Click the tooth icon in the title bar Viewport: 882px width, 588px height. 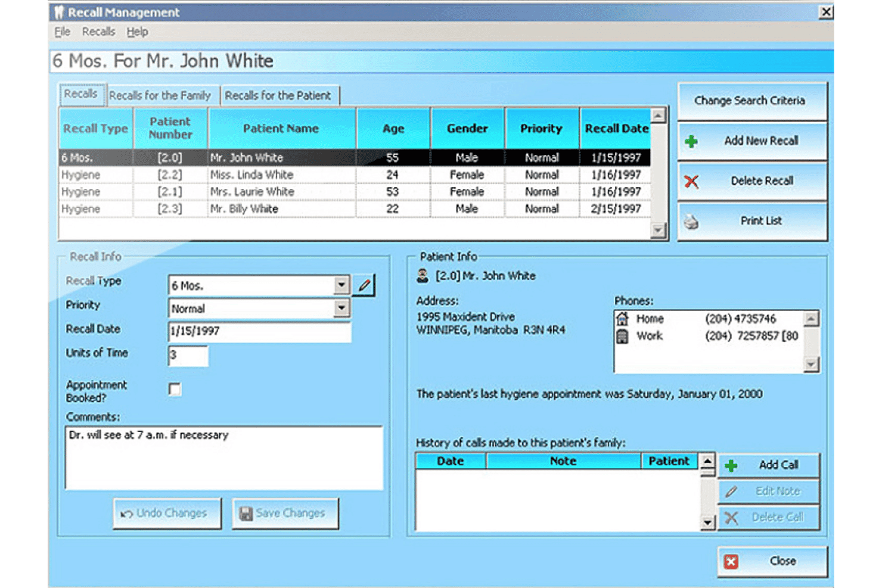[x=58, y=12]
